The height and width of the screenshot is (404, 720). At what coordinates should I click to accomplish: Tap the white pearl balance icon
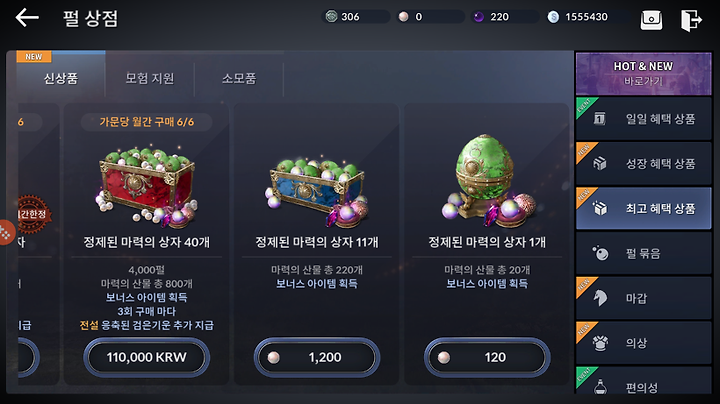point(404,17)
